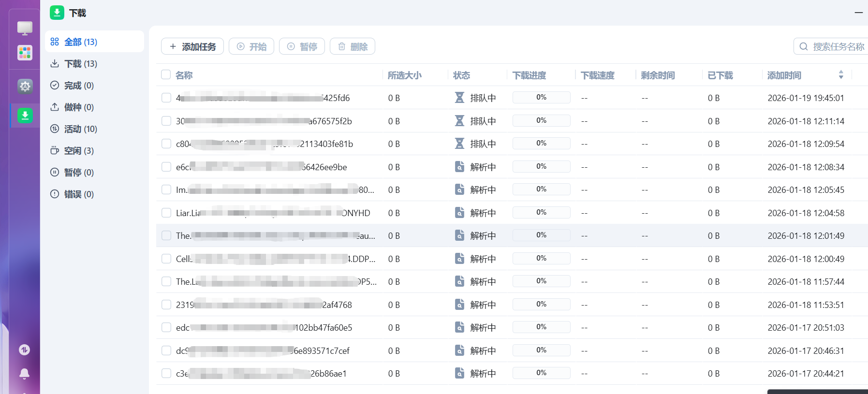This screenshot has height=394, width=868.
Task: Sort by 添加时间 using the sort arrows
Action: (x=841, y=75)
